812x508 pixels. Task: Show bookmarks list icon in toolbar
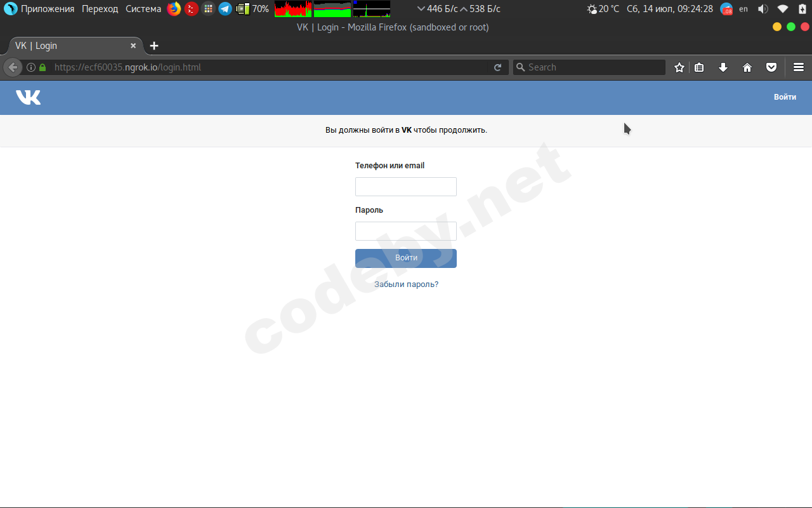point(699,67)
